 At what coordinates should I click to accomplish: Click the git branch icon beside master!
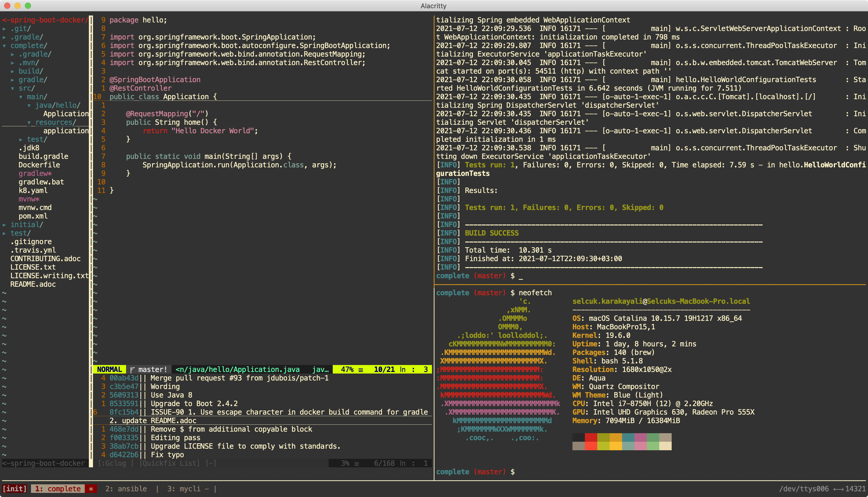coord(132,369)
